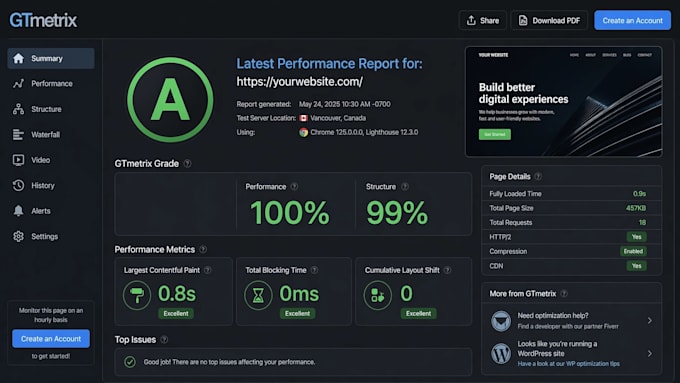
Task: Click the Summary home icon
Action: click(x=18, y=58)
